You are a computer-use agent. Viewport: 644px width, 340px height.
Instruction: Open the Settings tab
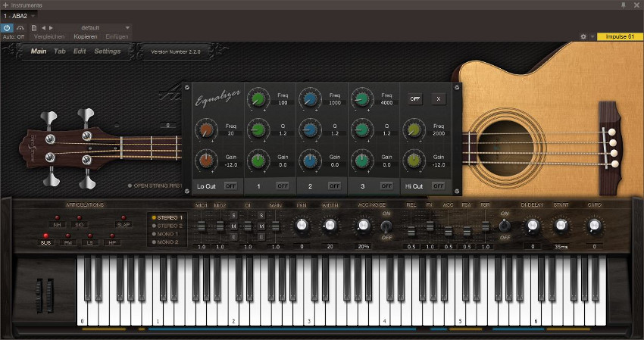pos(108,51)
